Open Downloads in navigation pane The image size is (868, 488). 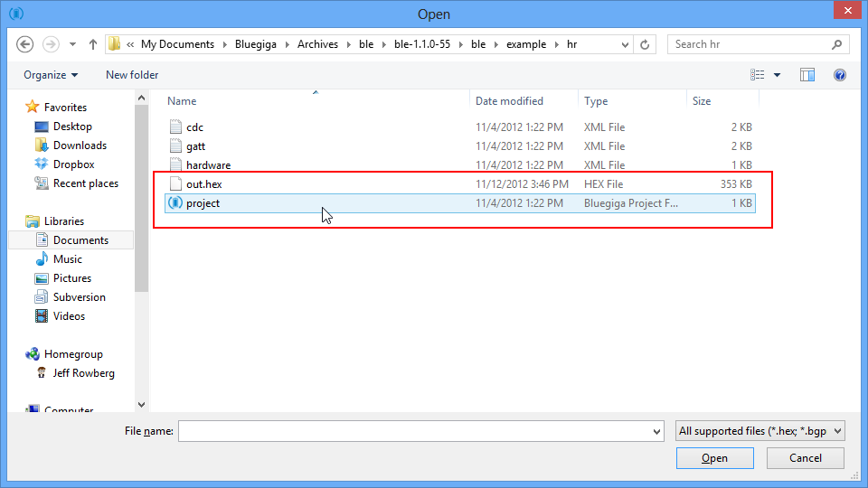[80, 145]
